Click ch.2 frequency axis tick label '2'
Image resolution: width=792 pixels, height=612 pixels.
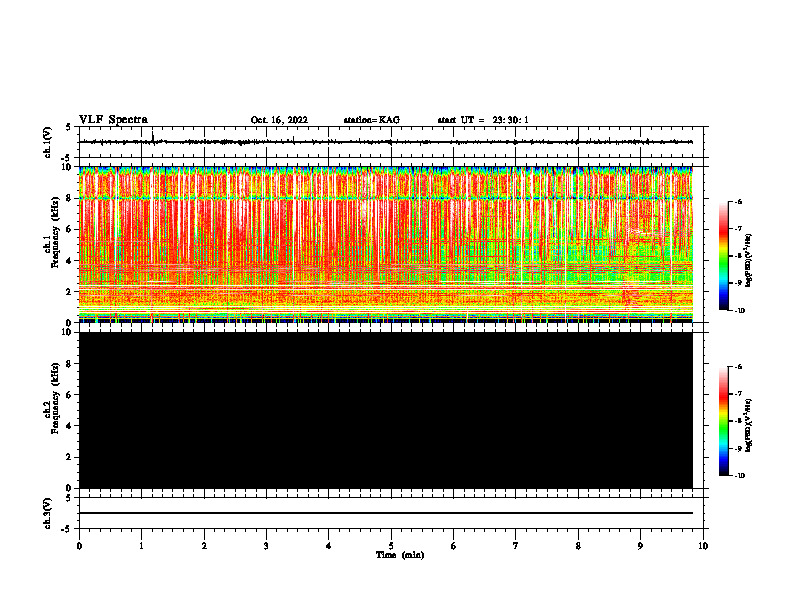tap(70, 457)
